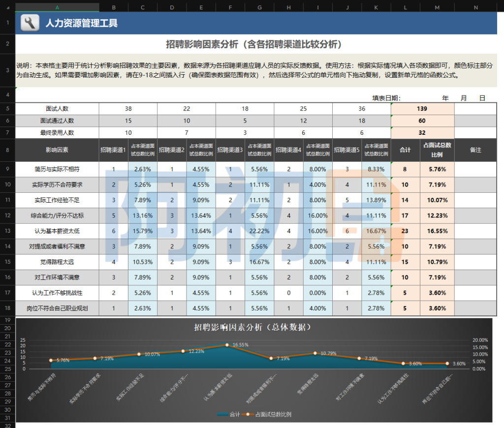
Task: Click the 16.55% cell in column M
Action: (437, 231)
